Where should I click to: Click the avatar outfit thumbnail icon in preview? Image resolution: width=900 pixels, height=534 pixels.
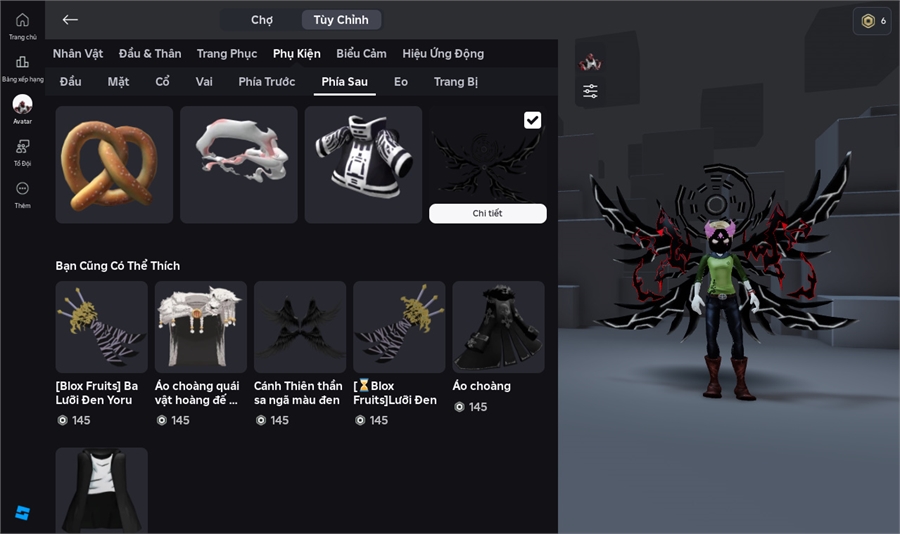590,62
